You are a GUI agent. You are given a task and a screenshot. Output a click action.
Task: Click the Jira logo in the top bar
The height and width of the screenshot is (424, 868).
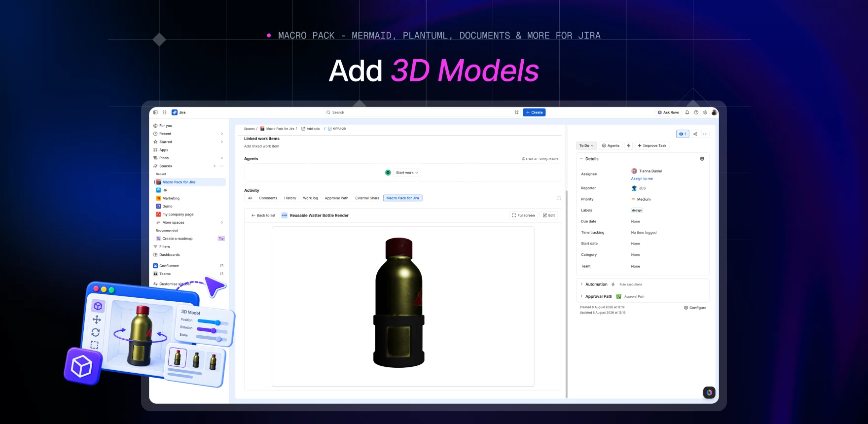point(179,112)
